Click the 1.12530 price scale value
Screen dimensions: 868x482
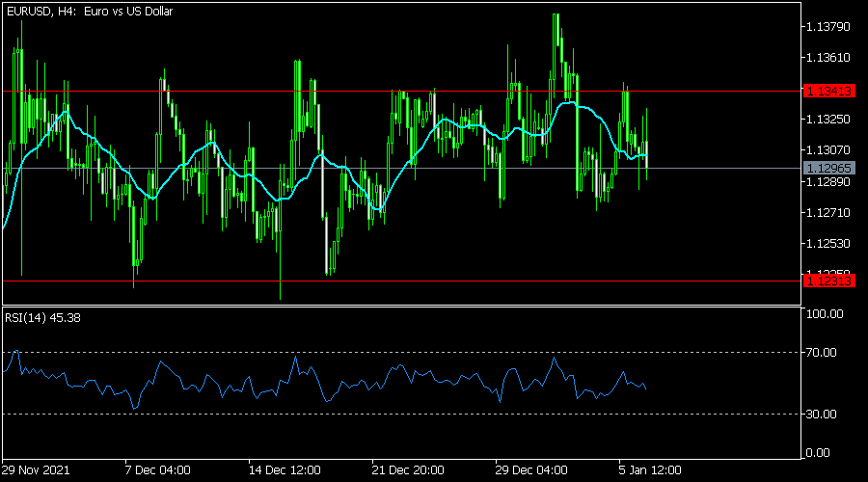pos(828,244)
